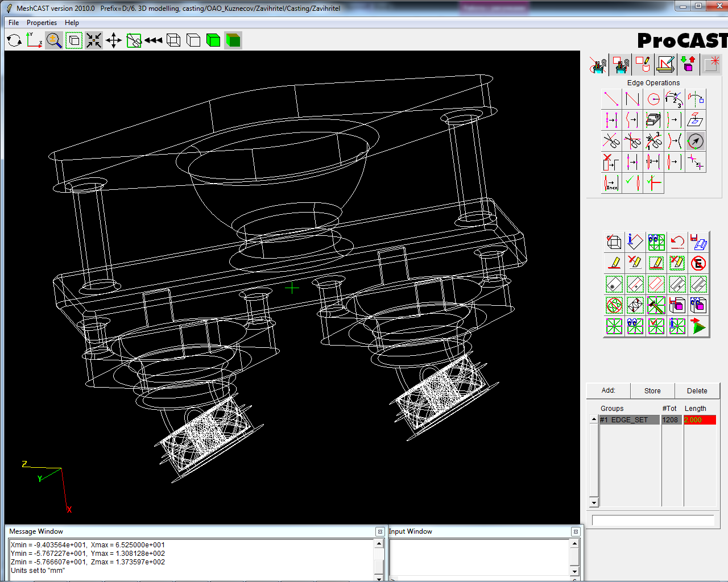Click the red Length value 2.000
The width and height of the screenshot is (728, 582).
[699, 420]
